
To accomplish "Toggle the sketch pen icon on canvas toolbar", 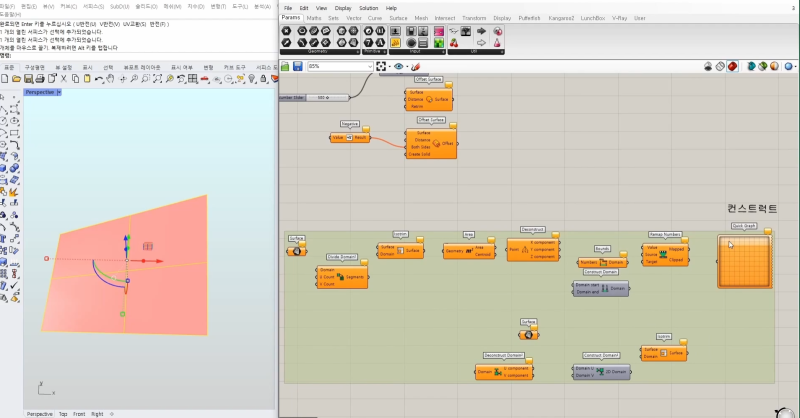I will [416, 66].
